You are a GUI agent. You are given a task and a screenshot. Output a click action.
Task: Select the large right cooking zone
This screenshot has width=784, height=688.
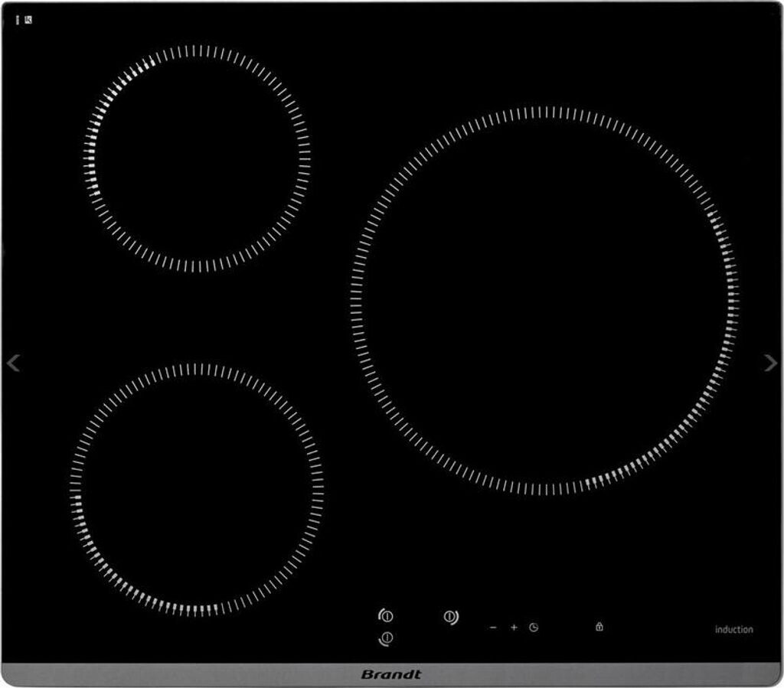coord(544,300)
